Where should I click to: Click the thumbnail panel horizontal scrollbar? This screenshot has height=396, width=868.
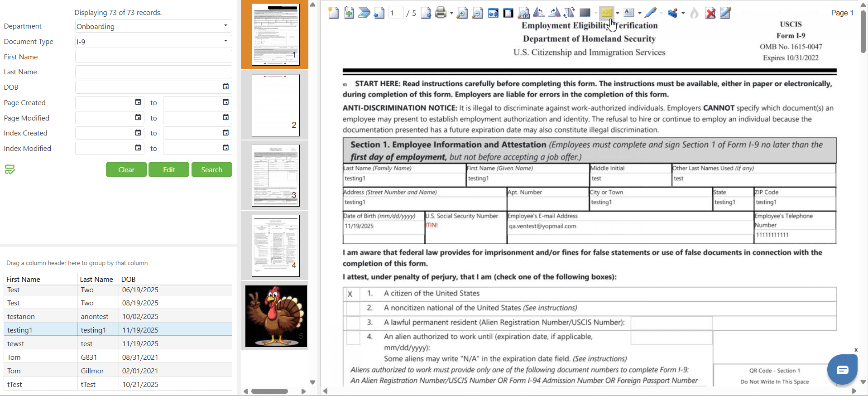[x=270, y=391]
